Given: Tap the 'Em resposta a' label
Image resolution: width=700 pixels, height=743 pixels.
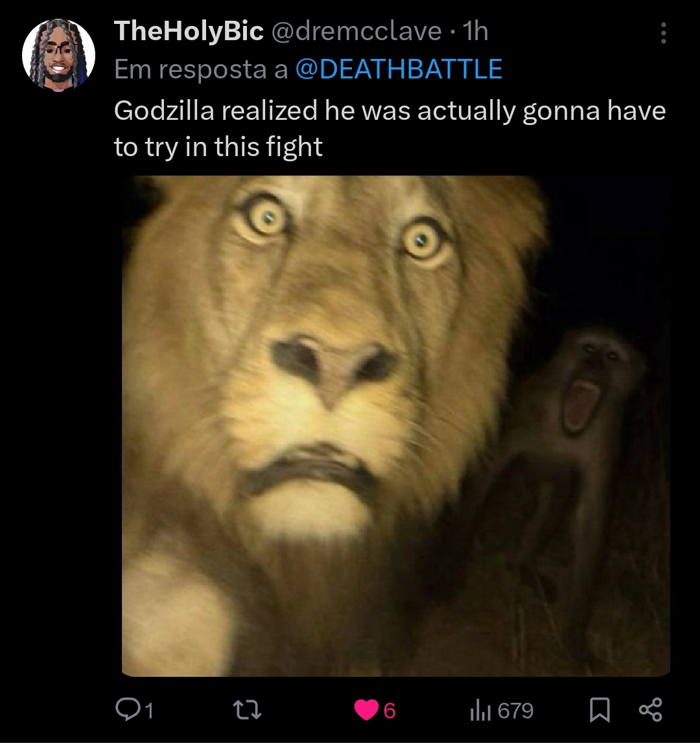Looking at the screenshot, I should pos(201,69).
